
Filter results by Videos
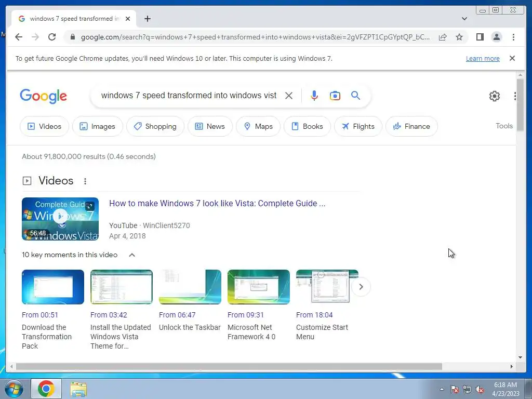(x=45, y=126)
